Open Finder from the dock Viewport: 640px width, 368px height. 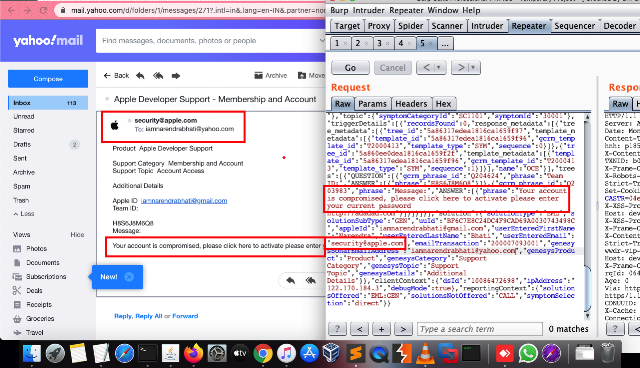tap(32, 353)
